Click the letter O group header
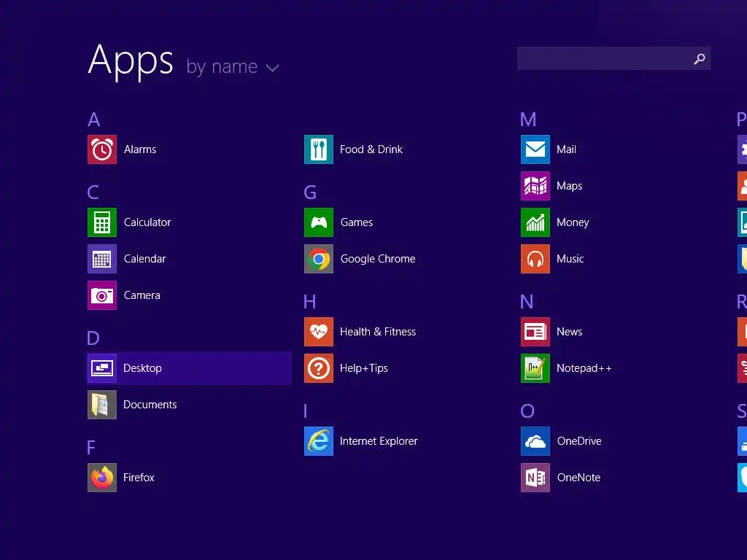This screenshot has height=560, width=747. (527, 411)
